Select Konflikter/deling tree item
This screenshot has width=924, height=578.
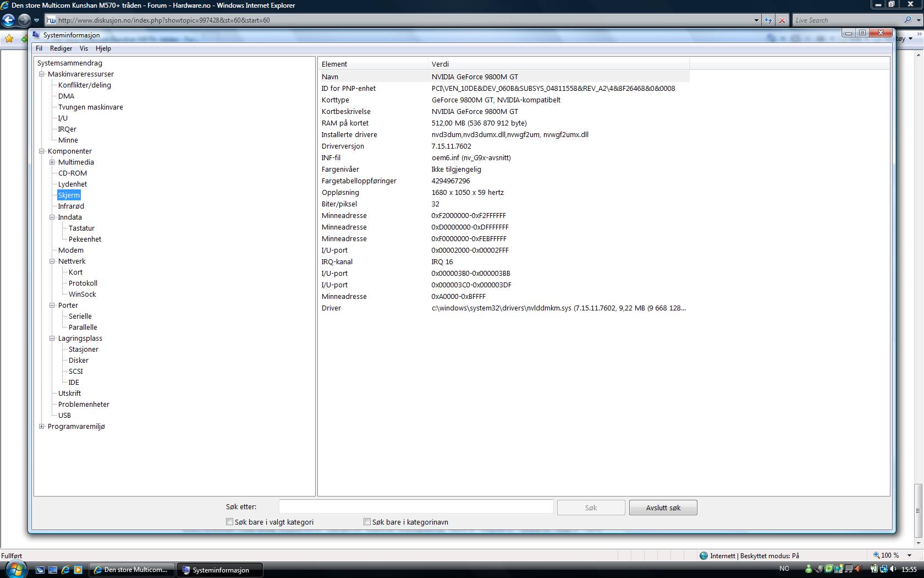click(85, 85)
